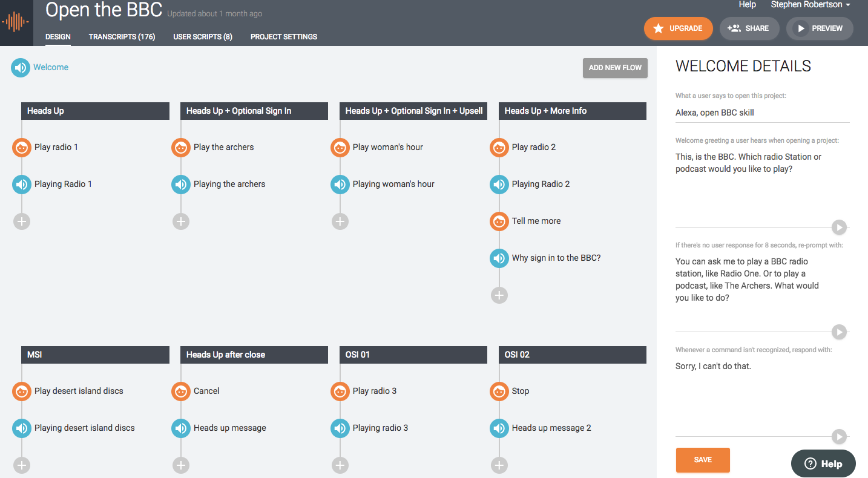Viewport: 868px width, 478px height.
Task: Click speaker icon beside Playing woman's hour
Action: [340, 184]
